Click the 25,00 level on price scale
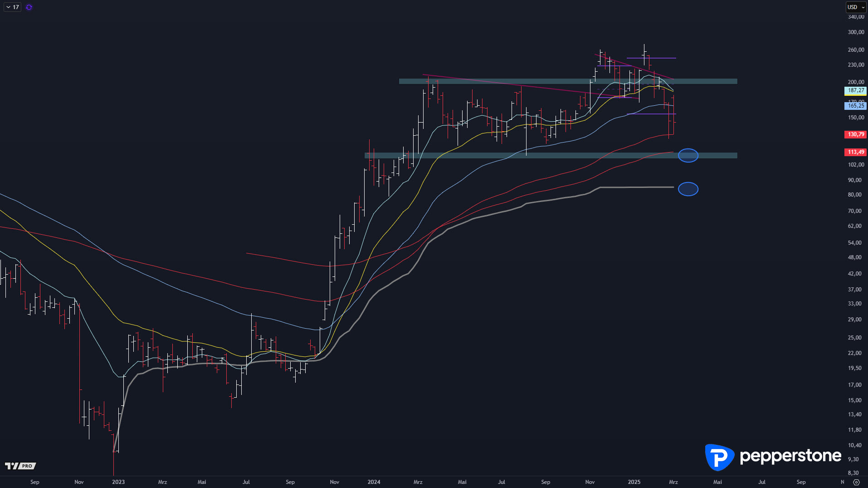Image resolution: width=868 pixels, height=488 pixels. 855,338
